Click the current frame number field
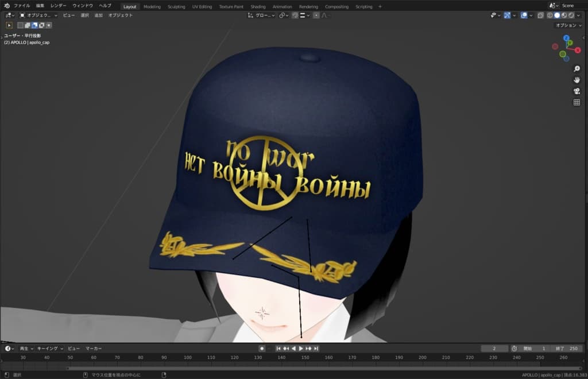This screenshot has height=379, width=588. (x=495, y=347)
